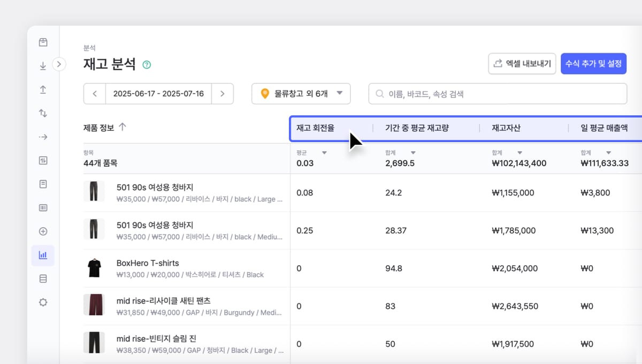
Task: Select the stock transfer arrows icon
Action: point(43,113)
